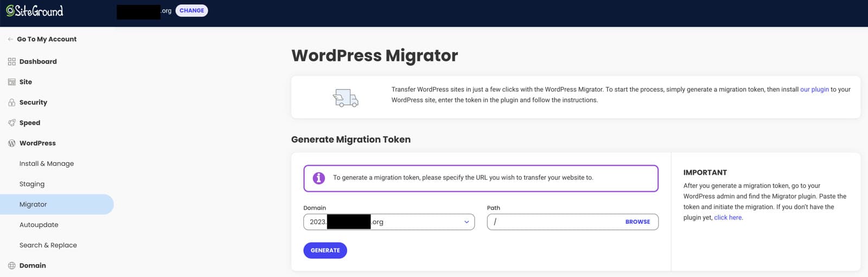868x277 pixels.
Task: Click the Generate Migration Token heading
Action: 351,140
